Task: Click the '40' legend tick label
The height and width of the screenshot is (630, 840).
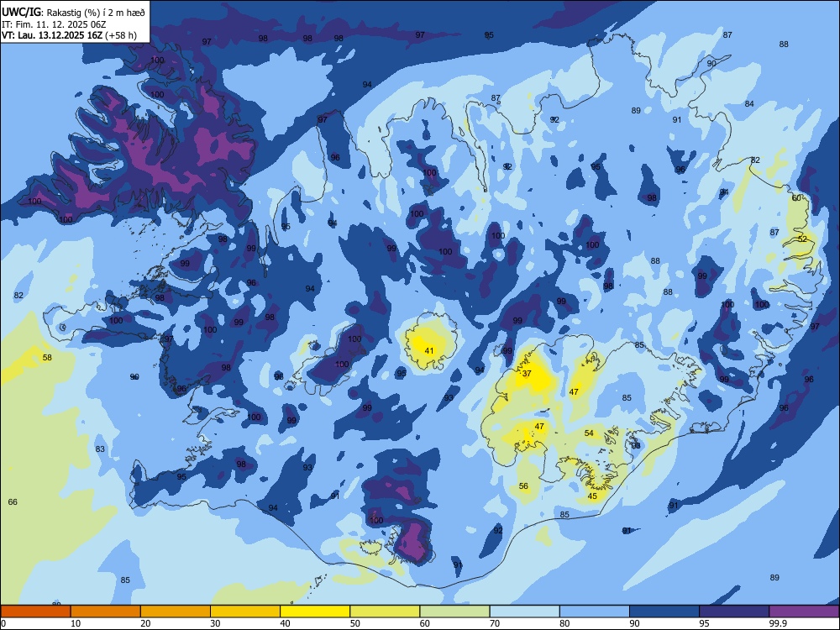Action: 286,623
